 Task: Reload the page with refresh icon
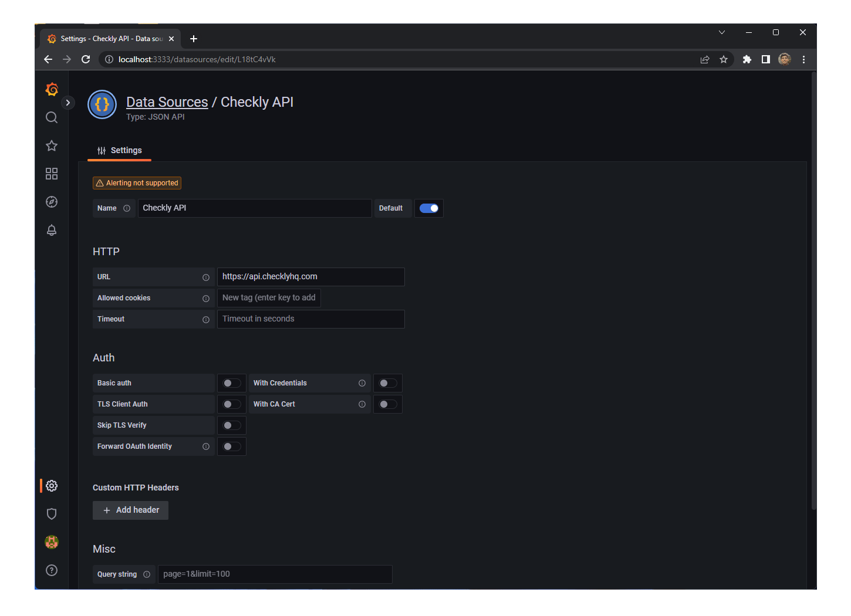pyautogui.click(x=86, y=59)
